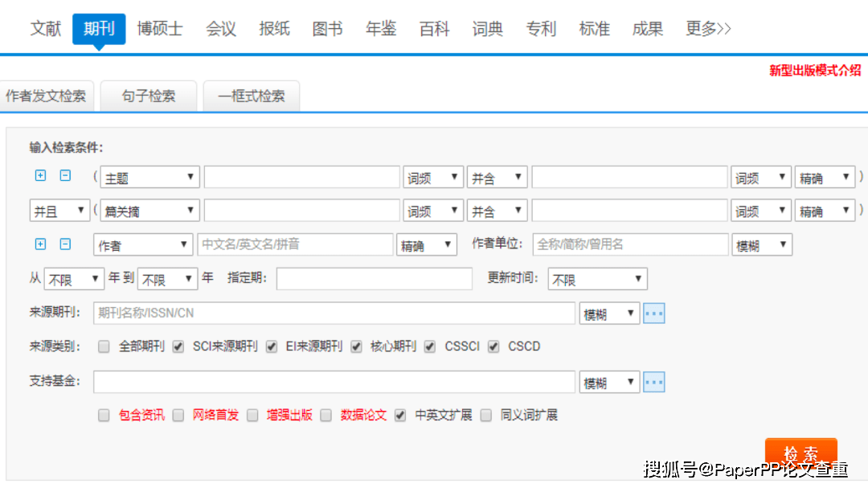The image size is (868, 488).
Task: Uncheck the EI来源期刊 checkbox
Action: [272, 347]
